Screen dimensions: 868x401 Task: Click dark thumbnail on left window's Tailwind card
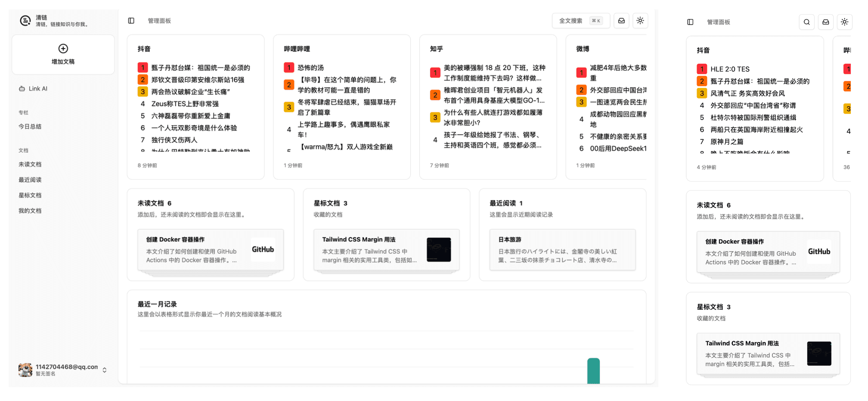click(439, 250)
